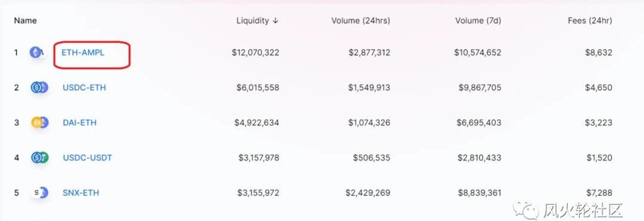Screen dimensions: 644x221
Task: Sort by Name column header
Action: [26, 20]
